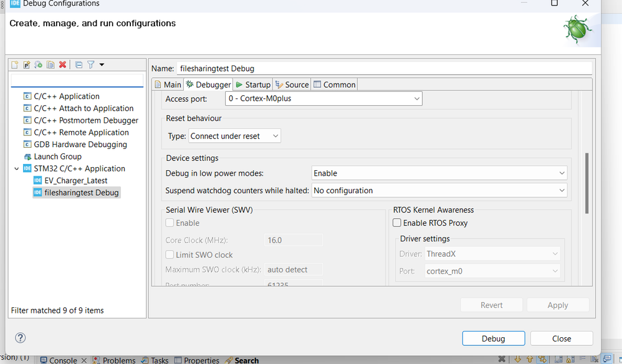Select the Debugger tab
The height and width of the screenshot is (364, 622).
208,85
